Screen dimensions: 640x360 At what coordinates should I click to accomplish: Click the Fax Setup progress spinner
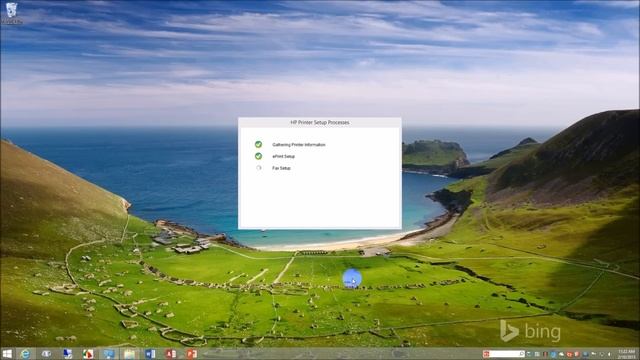pos(258,168)
